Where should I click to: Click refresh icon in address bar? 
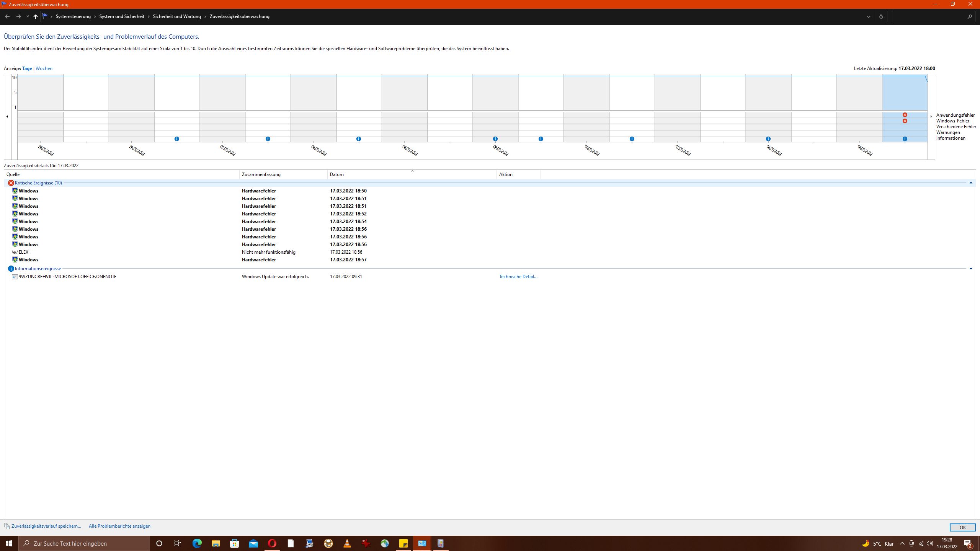click(881, 16)
